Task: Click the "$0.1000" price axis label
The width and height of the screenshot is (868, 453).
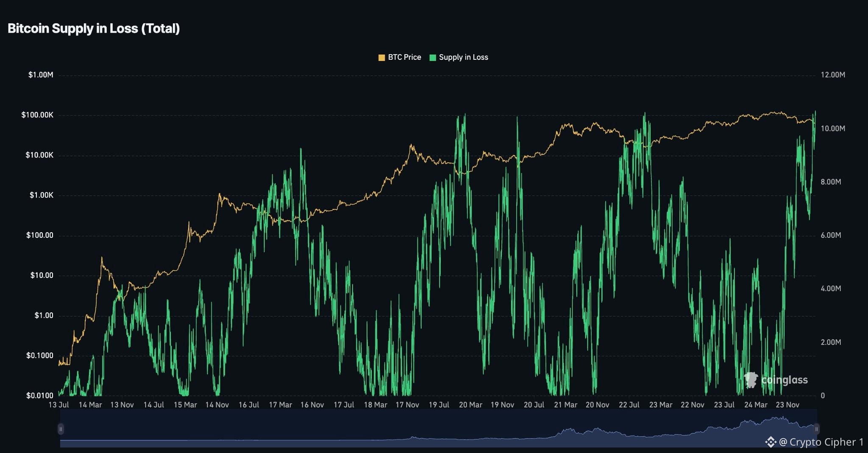Action: point(40,356)
